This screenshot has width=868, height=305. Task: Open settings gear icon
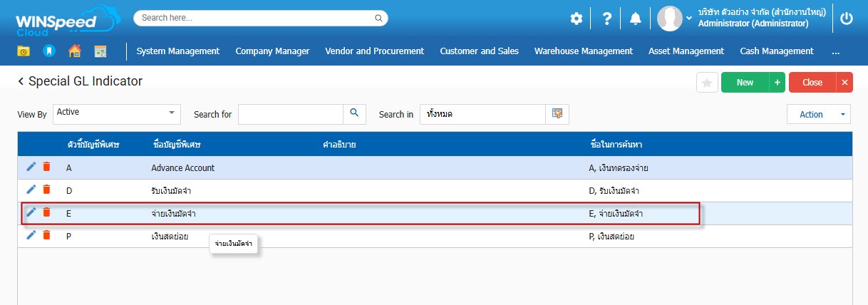pyautogui.click(x=576, y=19)
